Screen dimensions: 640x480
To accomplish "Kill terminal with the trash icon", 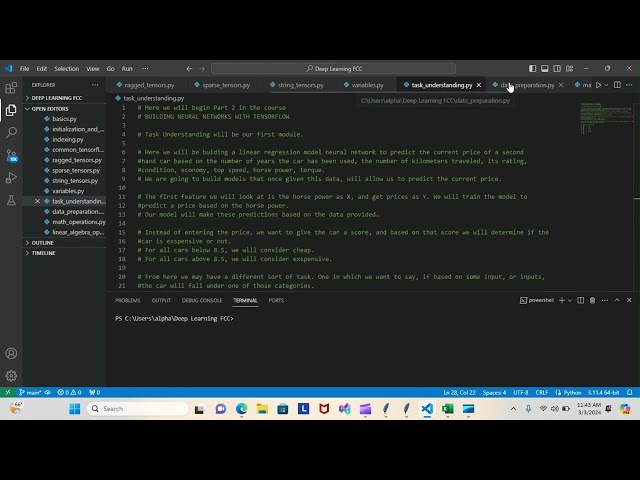I will 593,300.
